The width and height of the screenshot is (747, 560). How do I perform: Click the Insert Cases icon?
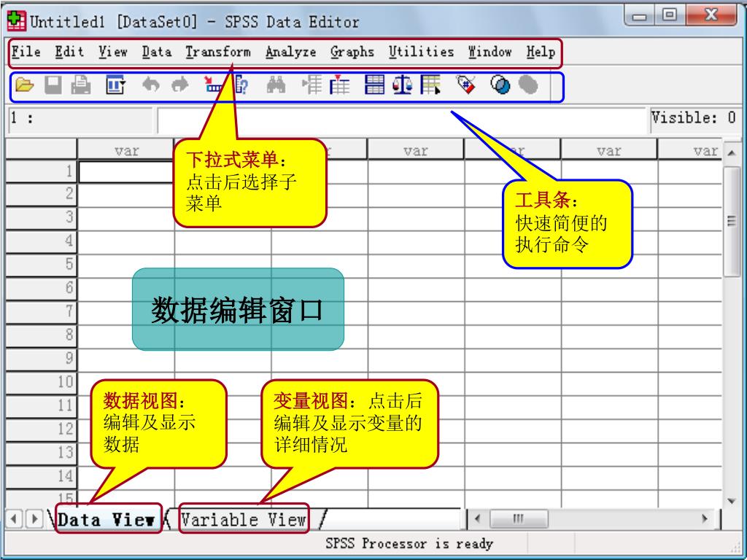coord(312,85)
